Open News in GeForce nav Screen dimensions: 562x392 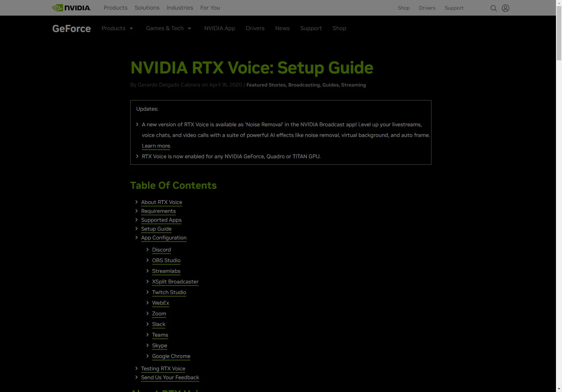pyautogui.click(x=282, y=28)
